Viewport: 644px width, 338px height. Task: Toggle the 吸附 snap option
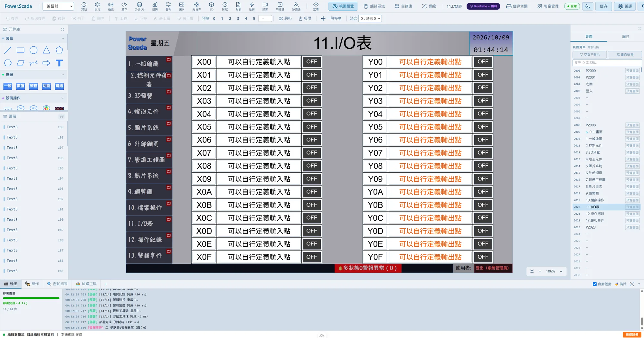[305, 19]
